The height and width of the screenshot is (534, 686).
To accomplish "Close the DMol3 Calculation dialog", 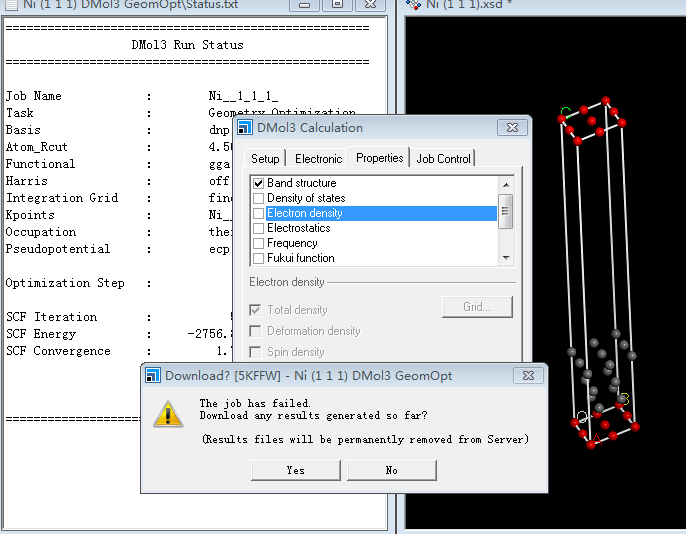I will [512, 128].
